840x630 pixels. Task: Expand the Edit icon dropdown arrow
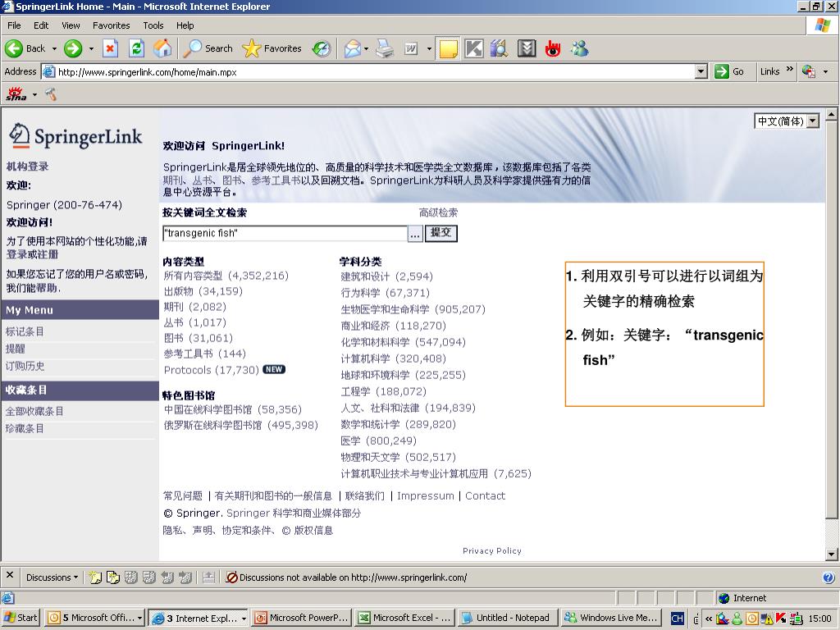coord(428,48)
